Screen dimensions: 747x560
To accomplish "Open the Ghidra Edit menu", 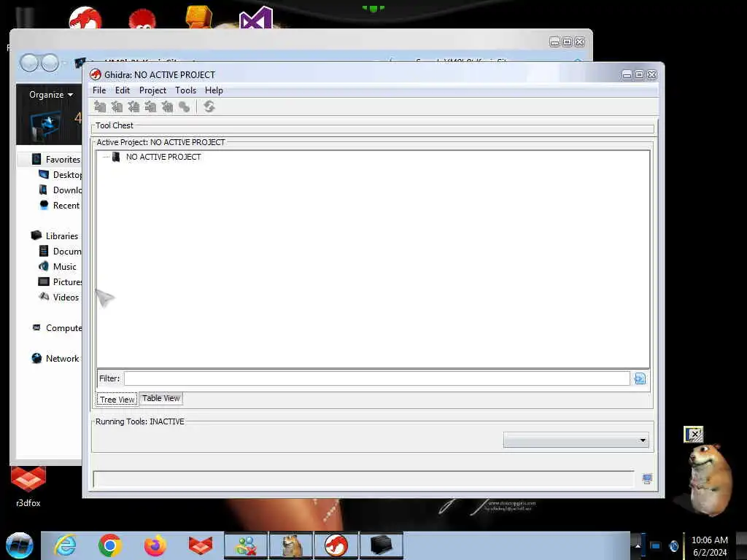I will pos(123,90).
